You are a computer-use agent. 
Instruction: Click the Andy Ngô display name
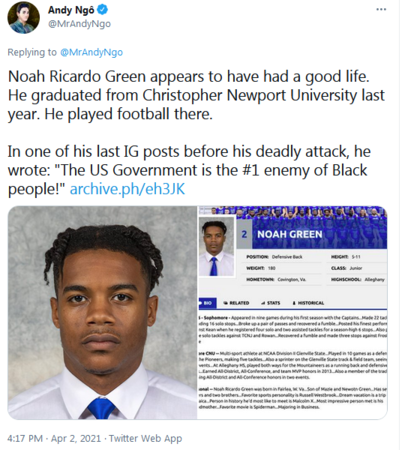pyautogui.click(x=71, y=10)
